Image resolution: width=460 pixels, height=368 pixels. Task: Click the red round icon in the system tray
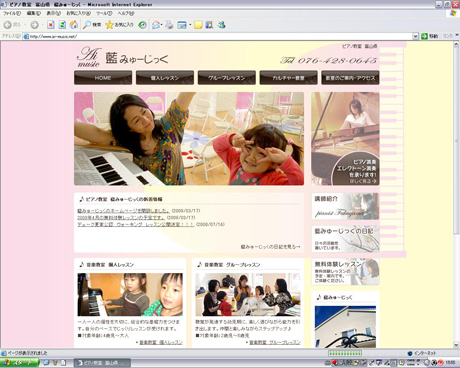pos(441,362)
